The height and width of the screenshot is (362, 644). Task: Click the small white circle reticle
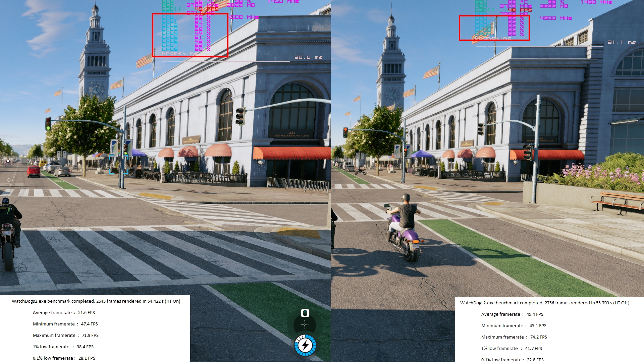pos(9,180)
